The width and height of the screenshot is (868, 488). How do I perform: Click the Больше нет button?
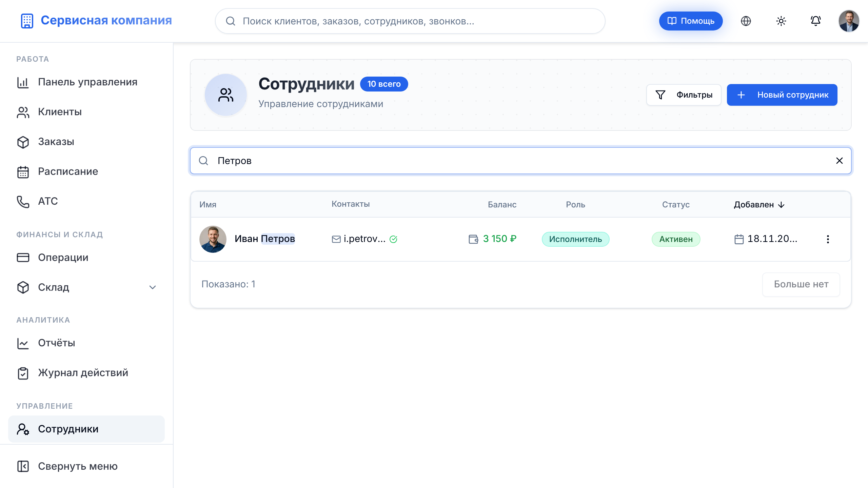click(801, 284)
